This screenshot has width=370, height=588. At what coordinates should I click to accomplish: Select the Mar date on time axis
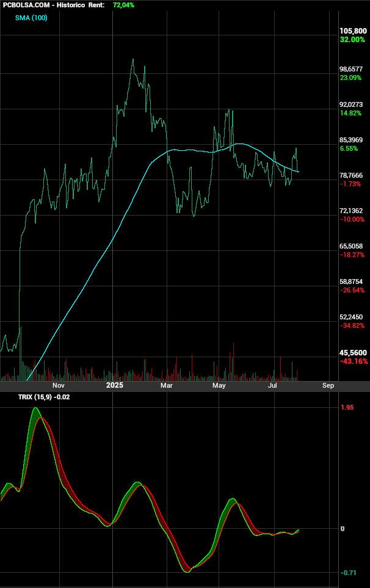pyautogui.click(x=167, y=385)
